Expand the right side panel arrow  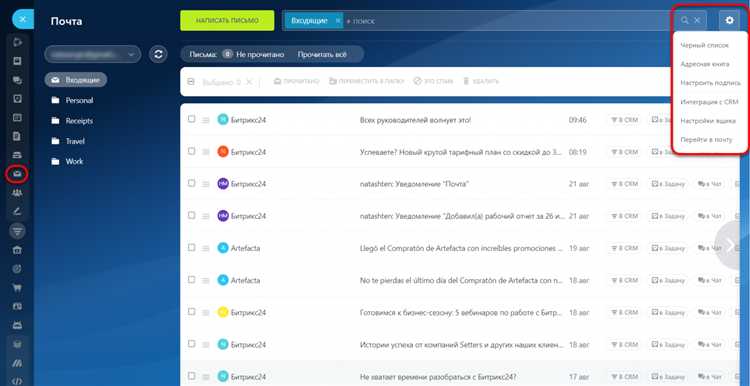pos(731,246)
